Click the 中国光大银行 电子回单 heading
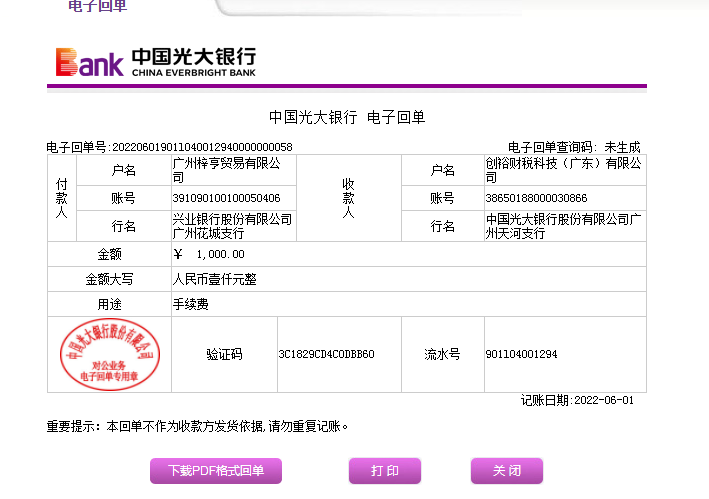 347,118
